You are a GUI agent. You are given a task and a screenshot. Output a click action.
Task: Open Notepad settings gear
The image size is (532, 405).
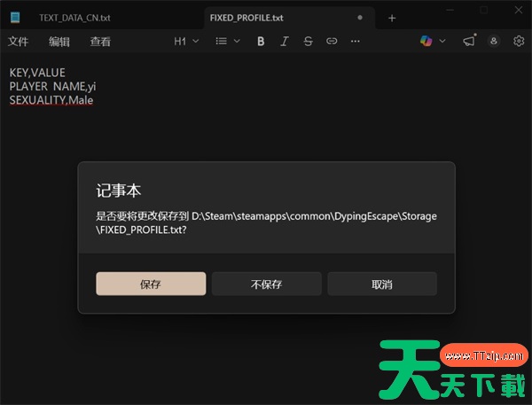519,41
